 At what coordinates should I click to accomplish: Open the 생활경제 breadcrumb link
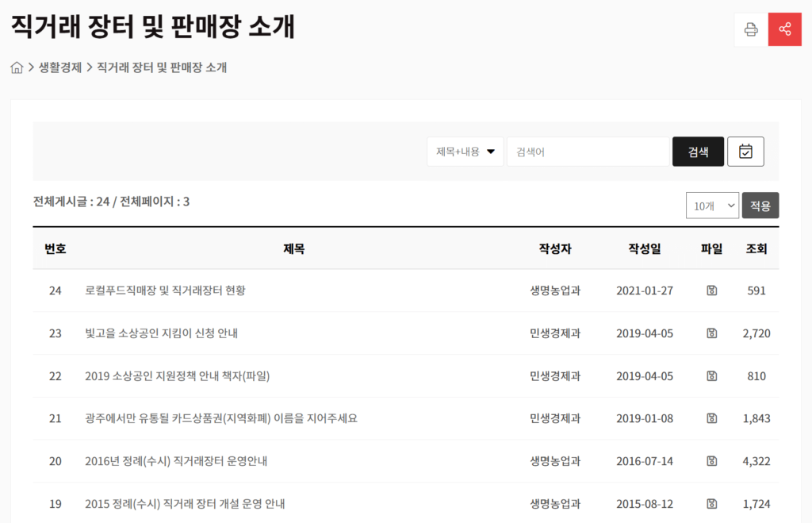60,67
